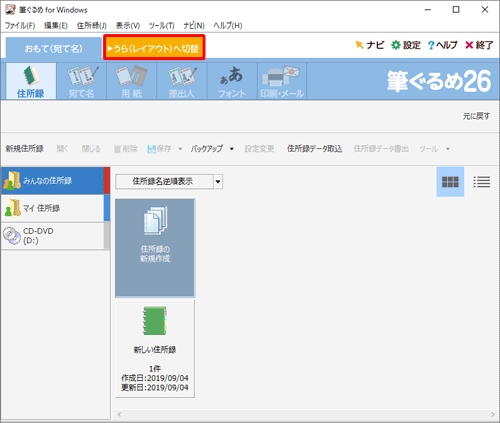Open the 編集(E) menu

56,26
